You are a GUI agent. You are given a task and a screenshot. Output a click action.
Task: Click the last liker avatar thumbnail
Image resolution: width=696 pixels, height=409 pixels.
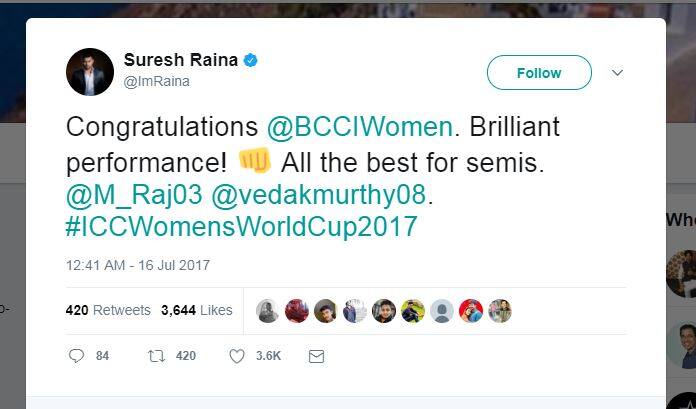click(500, 311)
